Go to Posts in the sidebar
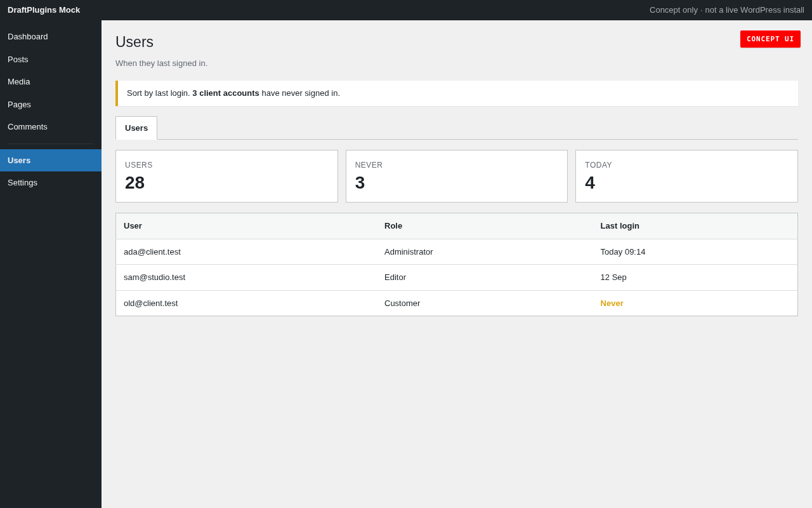Viewport: 812px width, 508px height. [x=51, y=59]
